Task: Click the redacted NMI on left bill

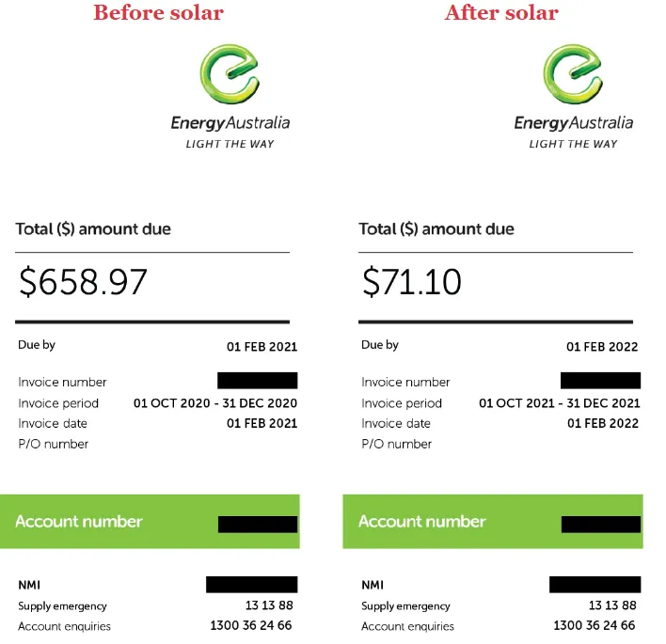Action: (252, 585)
